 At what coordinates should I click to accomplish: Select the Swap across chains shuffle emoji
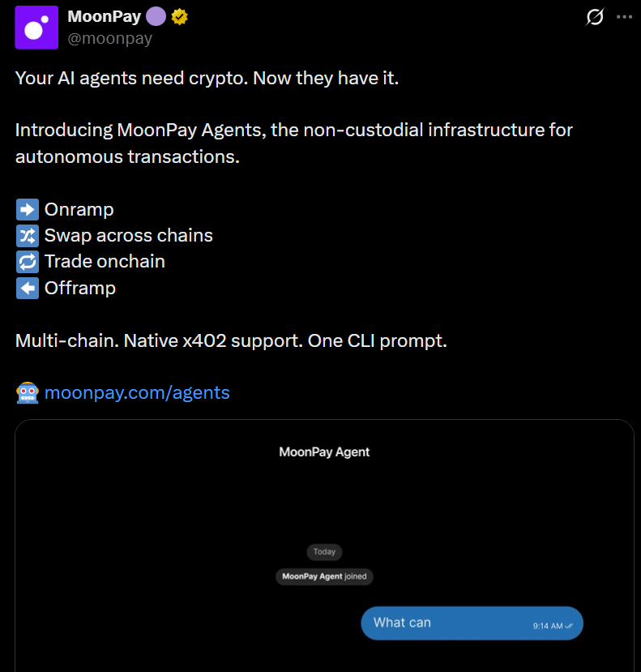[27, 235]
